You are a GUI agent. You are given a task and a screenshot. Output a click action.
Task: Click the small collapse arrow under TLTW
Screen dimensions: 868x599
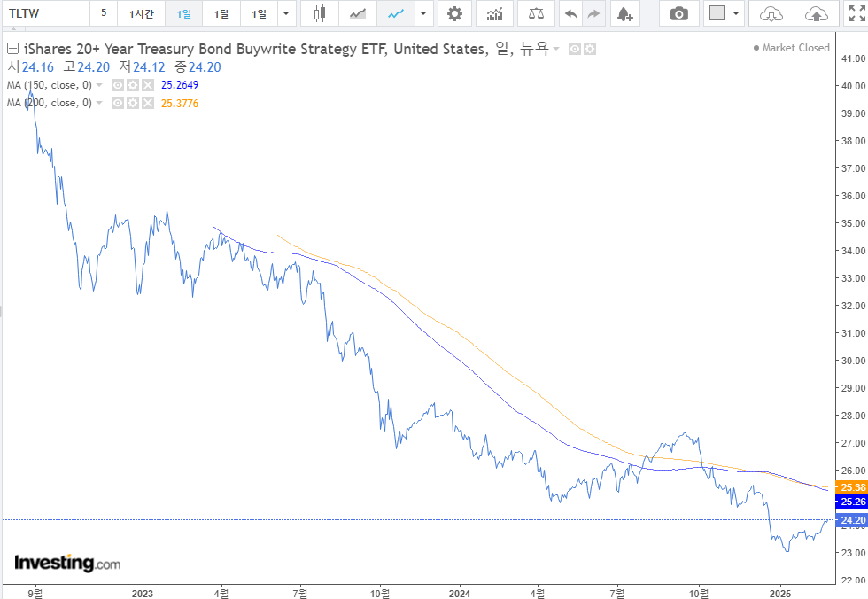point(14,28)
